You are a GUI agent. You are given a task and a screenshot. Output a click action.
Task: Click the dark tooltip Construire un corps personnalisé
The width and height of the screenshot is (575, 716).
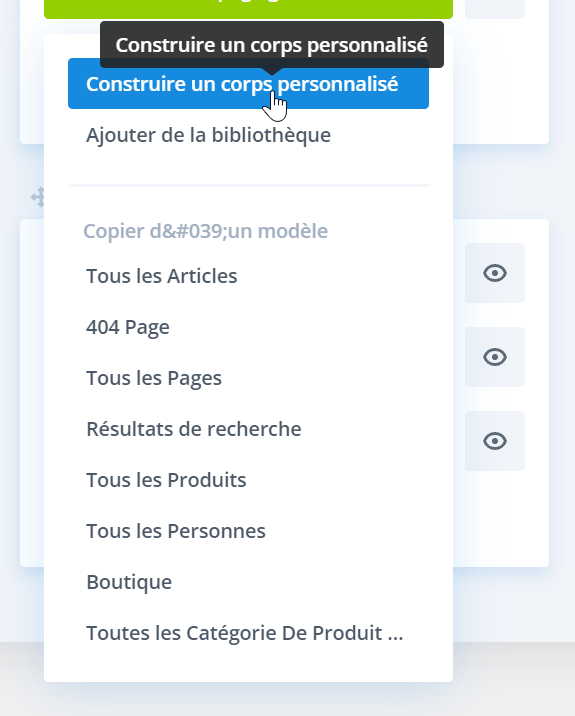click(272, 45)
